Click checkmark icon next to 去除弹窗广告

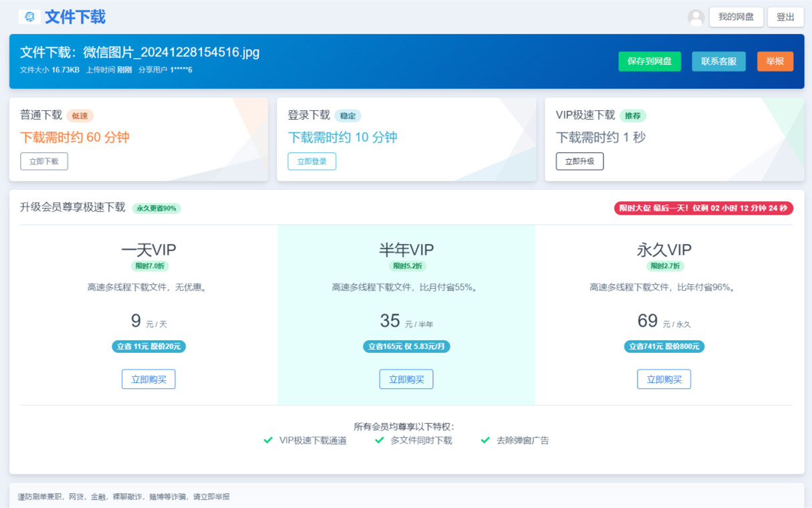[x=485, y=440]
